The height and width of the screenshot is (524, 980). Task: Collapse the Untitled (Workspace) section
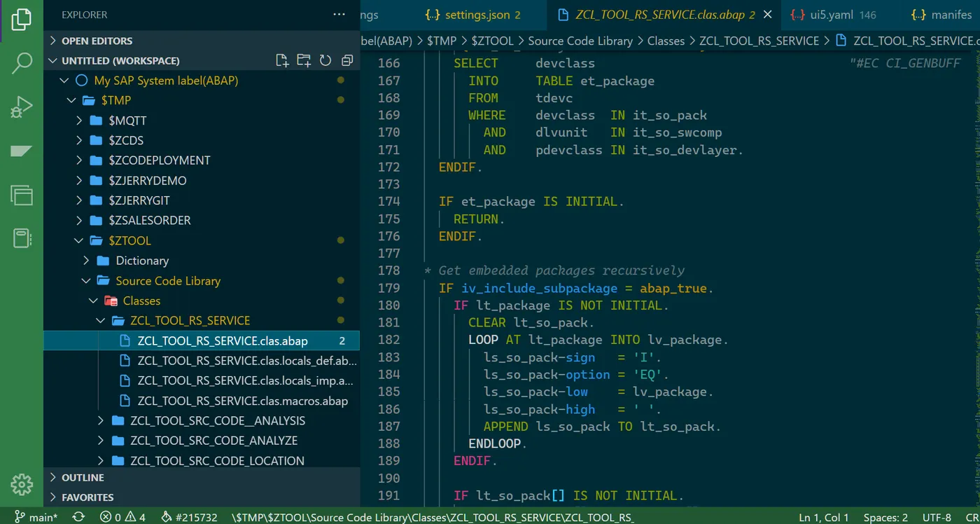coord(120,60)
